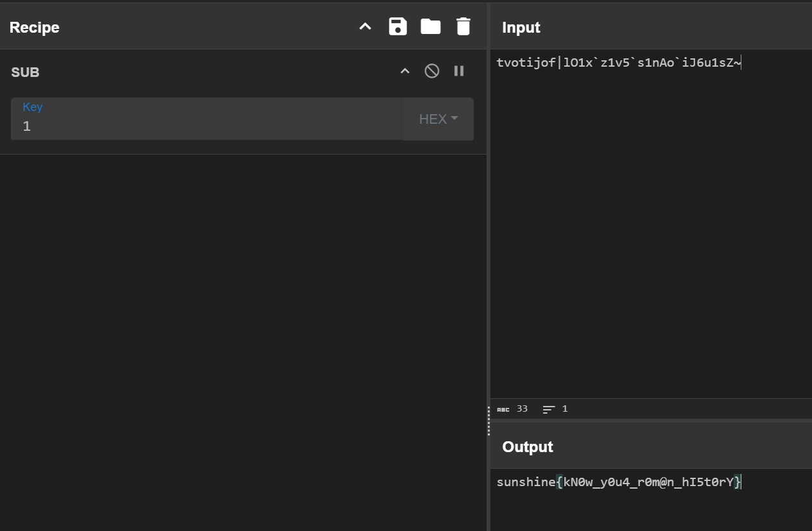Click the SUB operation title

pos(26,72)
